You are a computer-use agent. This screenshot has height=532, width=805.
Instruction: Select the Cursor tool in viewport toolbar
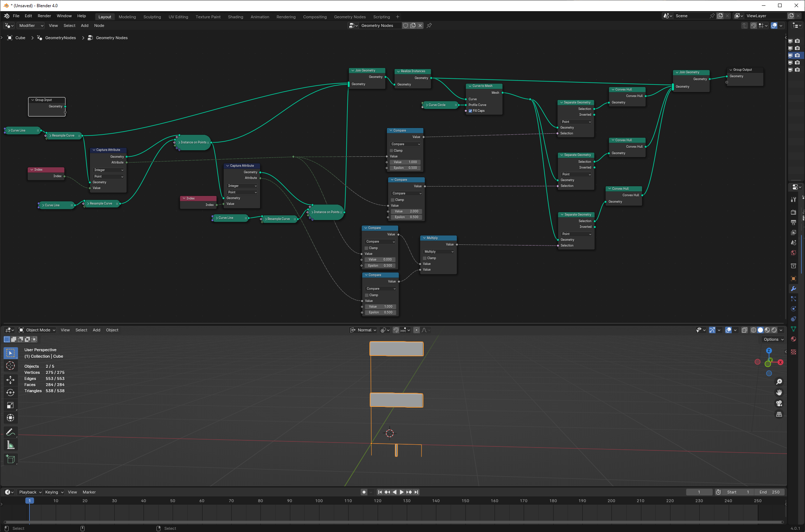(10, 366)
